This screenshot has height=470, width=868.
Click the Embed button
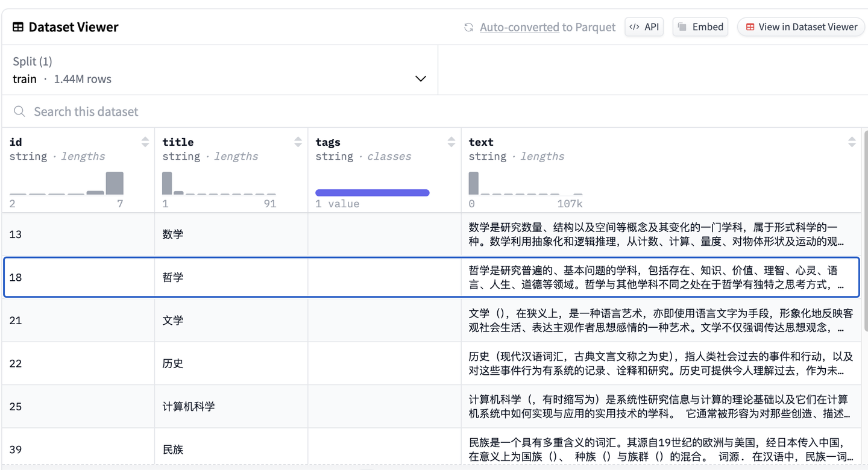pos(700,27)
